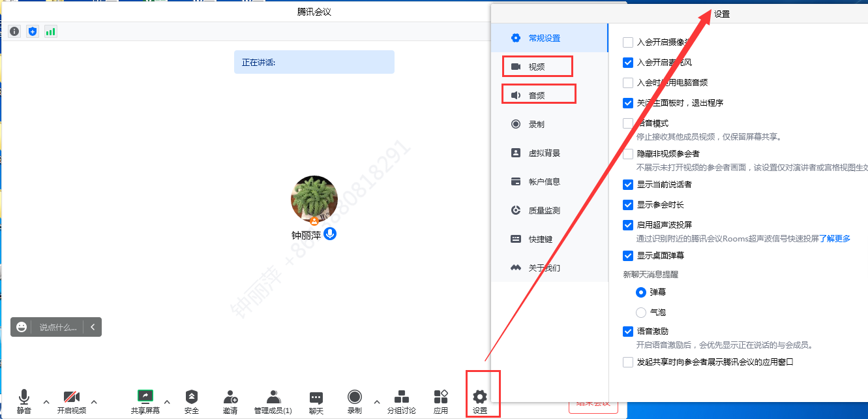Check the 隐藏非视频参会者 option
Image resolution: width=868 pixels, height=419 pixels.
click(628, 154)
